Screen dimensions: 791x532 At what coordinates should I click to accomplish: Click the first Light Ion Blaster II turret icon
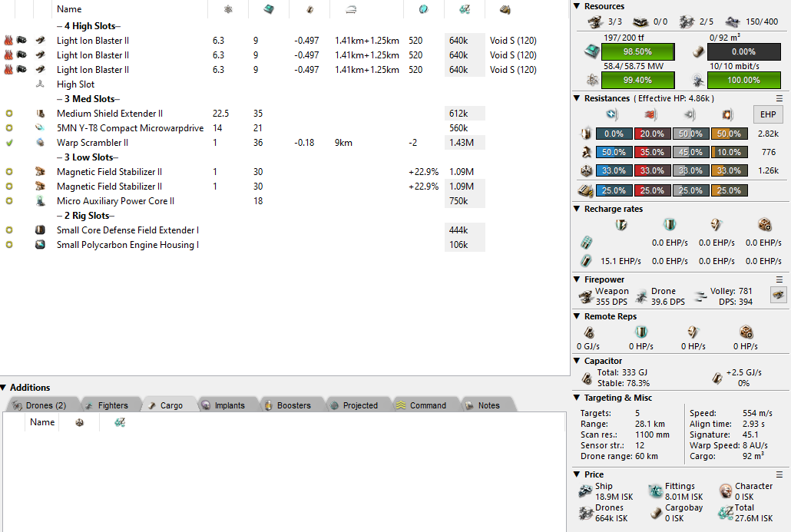coord(41,41)
